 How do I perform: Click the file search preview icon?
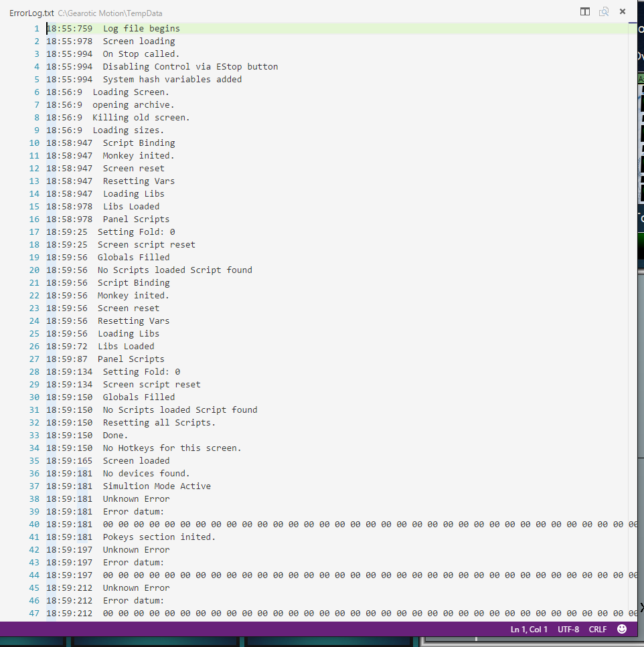pyautogui.click(x=604, y=11)
